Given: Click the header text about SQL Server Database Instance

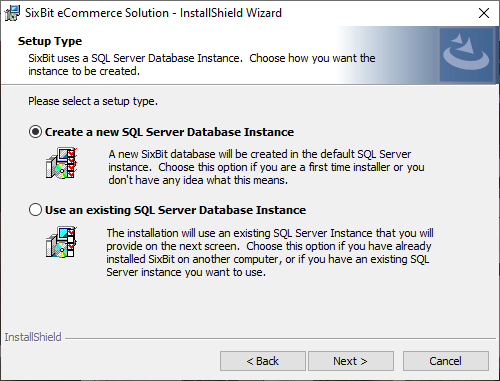Looking at the screenshot, I should tap(202, 65).
